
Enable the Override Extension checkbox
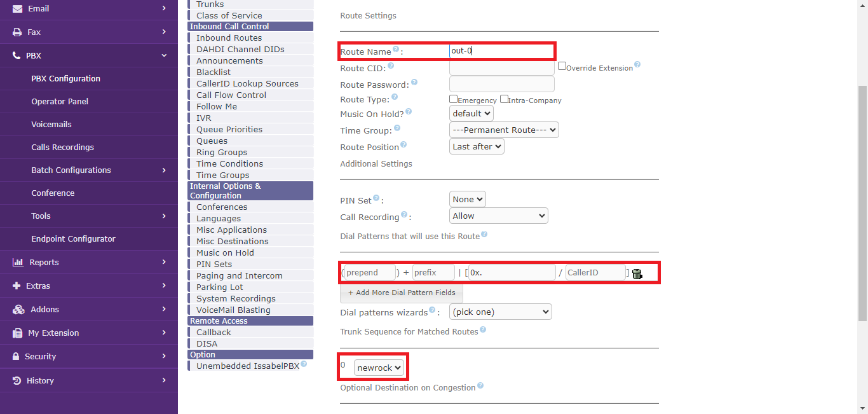(x=562, y=66)
